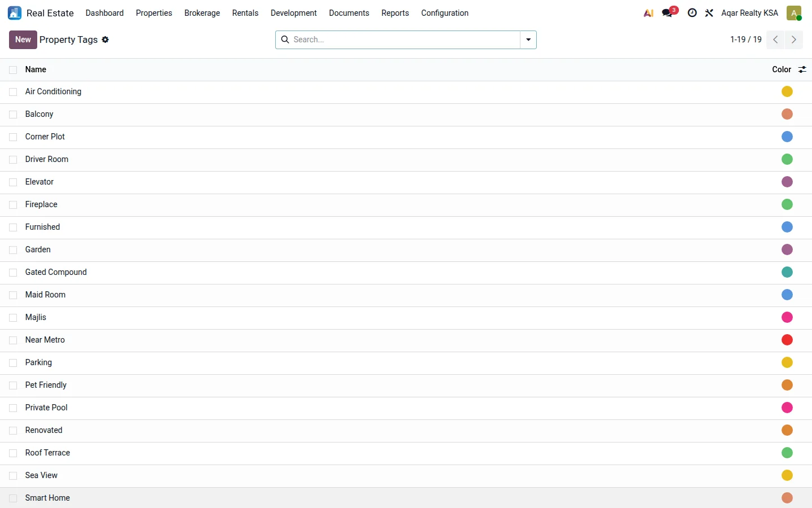The image size is (812, 508).
Task: Click the 1-19 / 19 pager counter
Action: pyautogui.click(x=746, y=40)
